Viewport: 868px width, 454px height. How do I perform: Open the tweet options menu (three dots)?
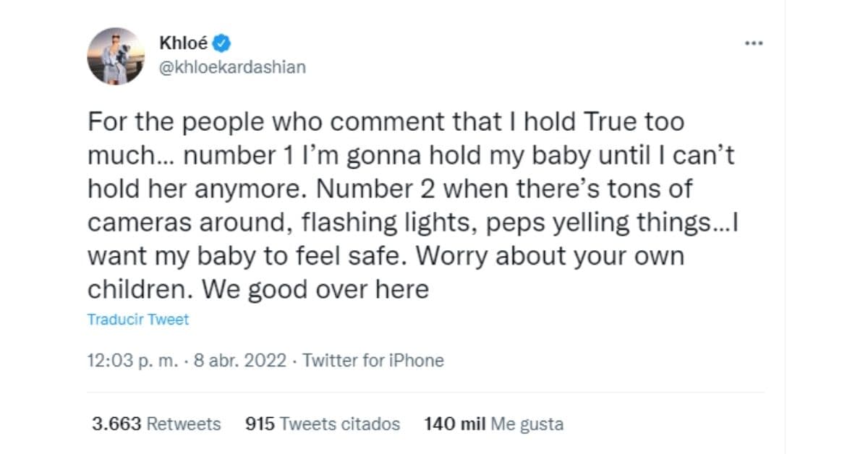754,43
